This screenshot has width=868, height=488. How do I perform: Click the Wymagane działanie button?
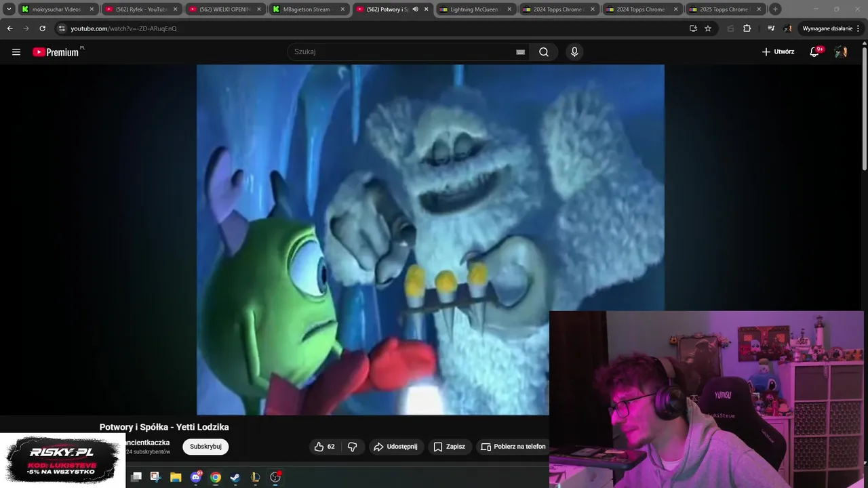(827, 28)
